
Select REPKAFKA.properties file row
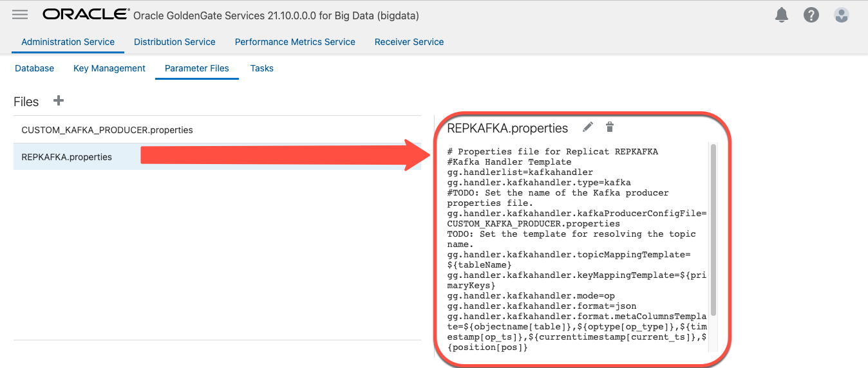tap(218, 157)
